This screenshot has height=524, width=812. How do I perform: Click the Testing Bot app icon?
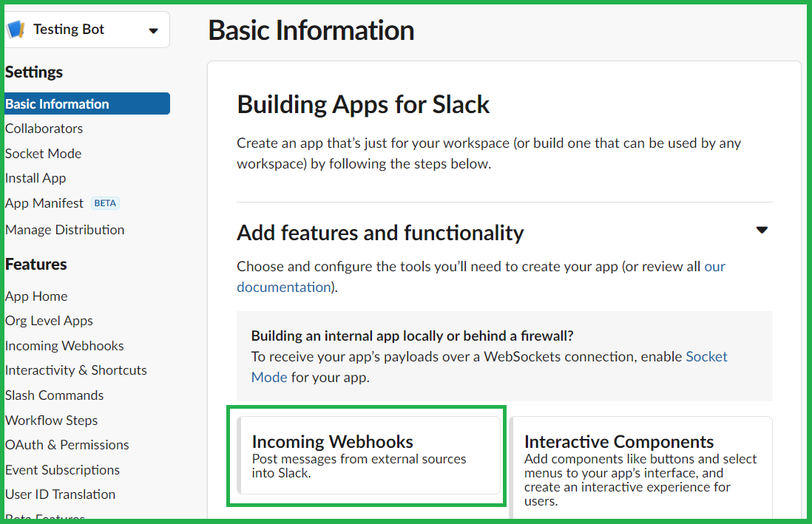tap(16, 30)
